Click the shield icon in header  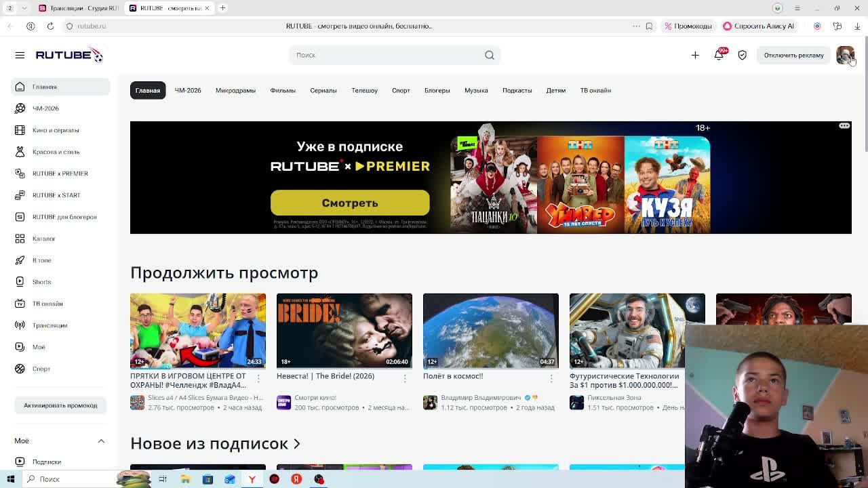[743, 55]
